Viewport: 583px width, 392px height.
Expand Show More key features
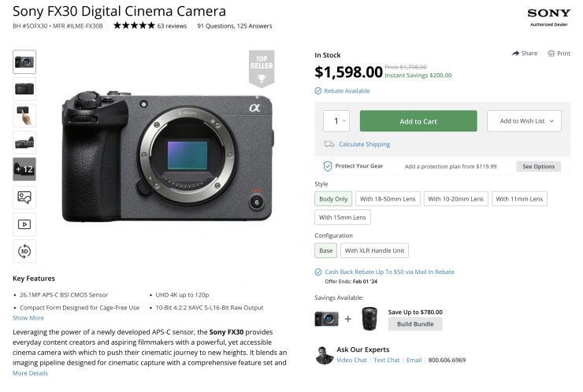tap(28, 318)
